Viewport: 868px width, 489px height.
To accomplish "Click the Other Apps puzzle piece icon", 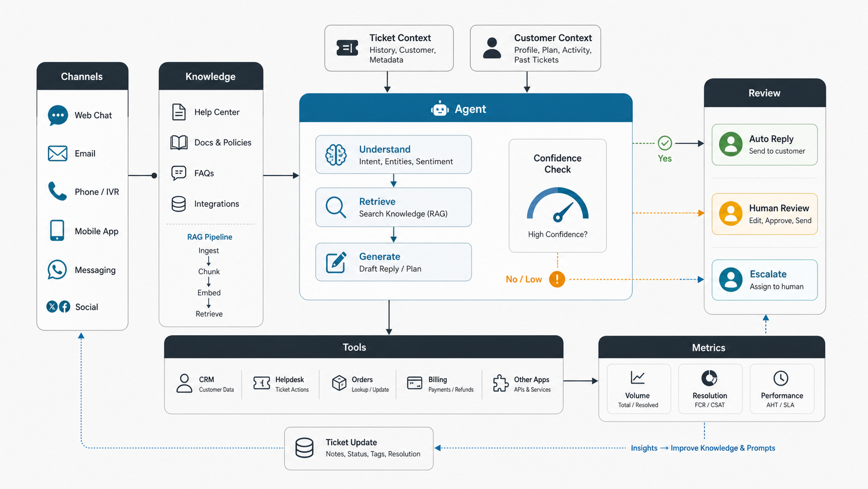I will (500, 383).
